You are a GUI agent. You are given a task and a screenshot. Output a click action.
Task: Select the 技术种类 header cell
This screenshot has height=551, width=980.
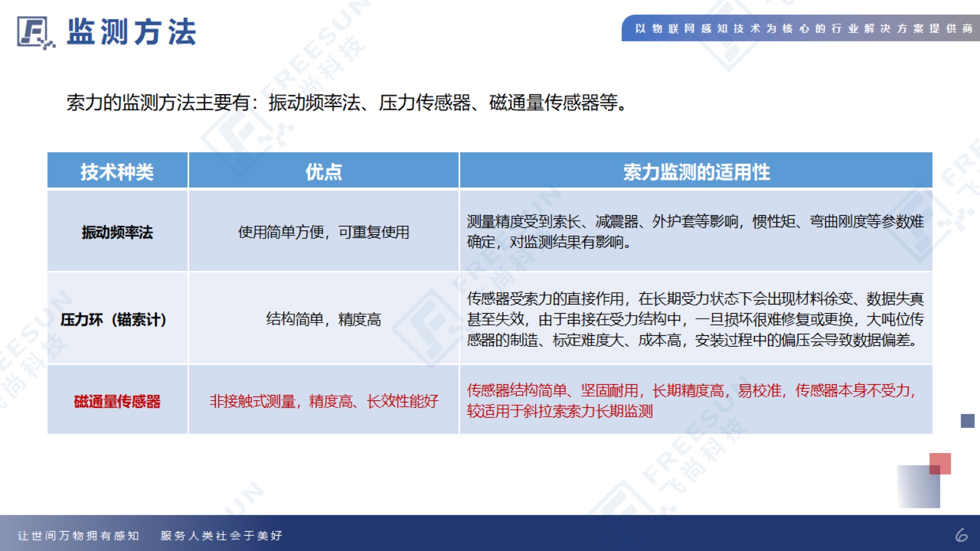click(x=117, y=171)
